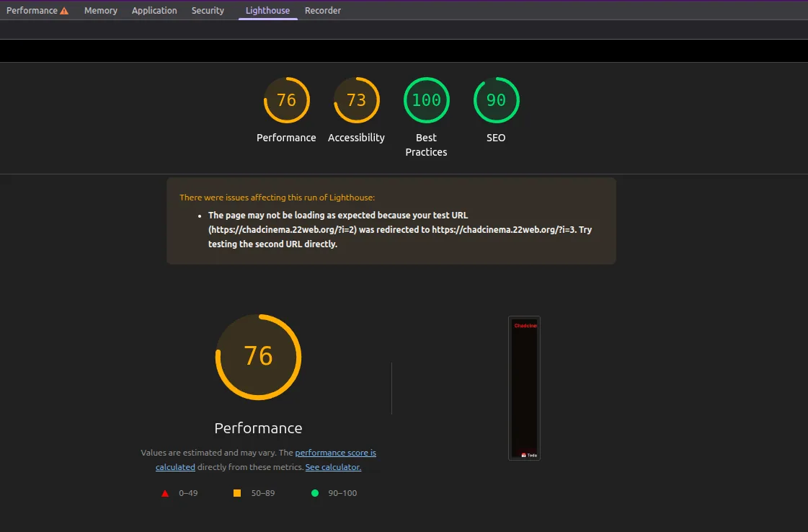Click the Accessibility score gauge 73

tap(357, 100)
